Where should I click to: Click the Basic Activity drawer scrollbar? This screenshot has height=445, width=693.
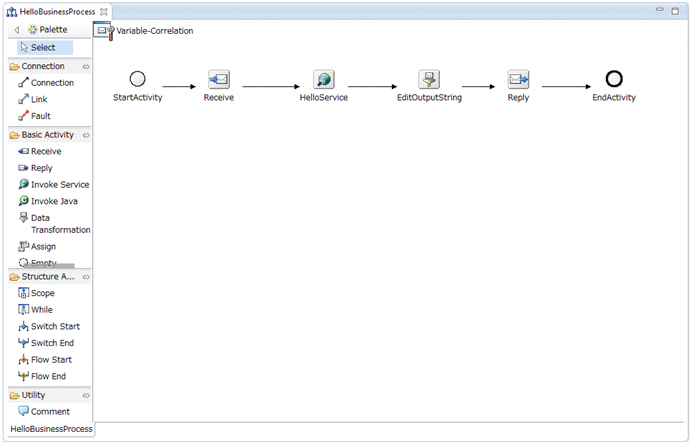[49, 266]
